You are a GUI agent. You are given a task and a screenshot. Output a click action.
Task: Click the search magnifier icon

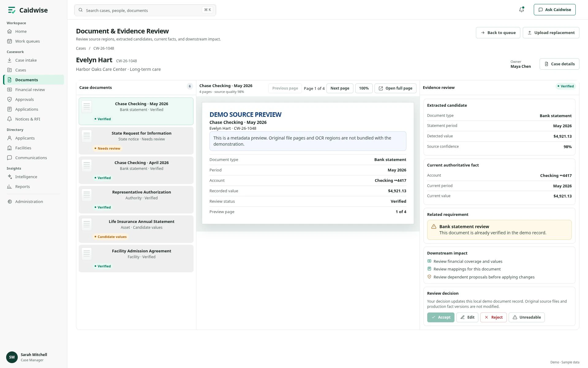81,10
